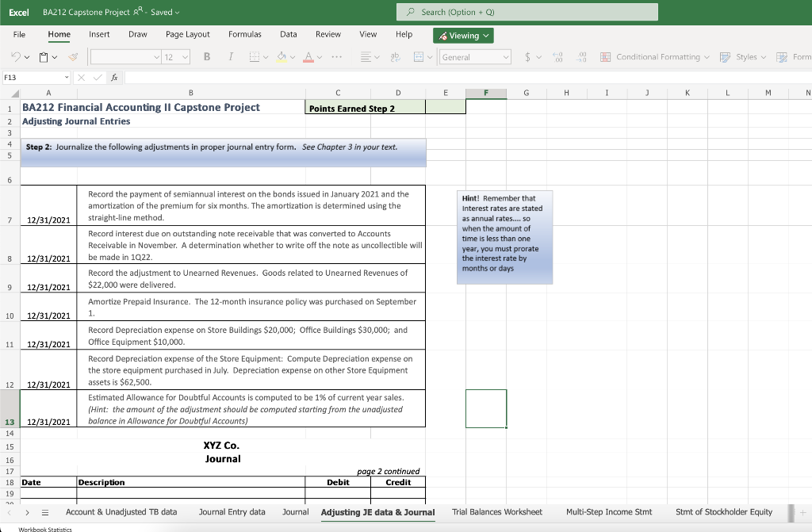Click the Points Earned Step 2 cell

pyautogui.click(x=365, y=107)
